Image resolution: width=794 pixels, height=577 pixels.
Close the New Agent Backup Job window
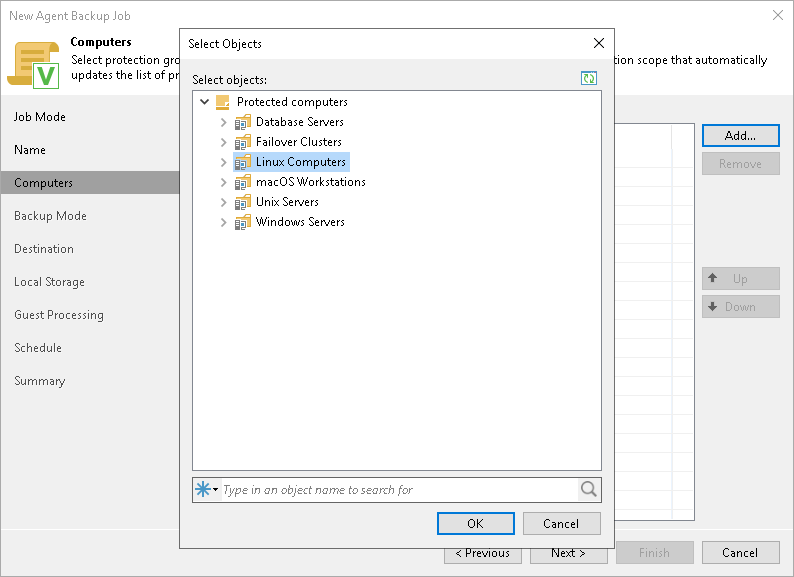coord(778,15)
